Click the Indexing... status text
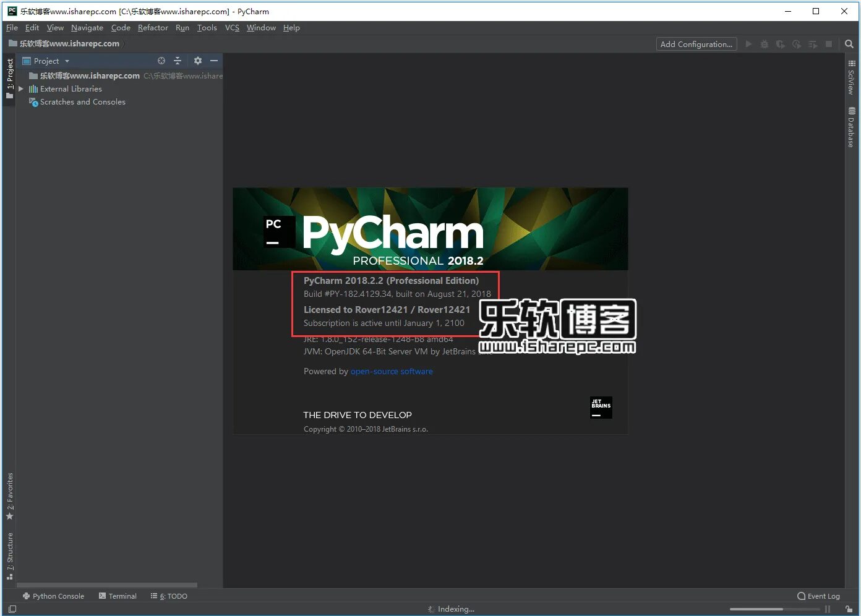Image resolution: width=861 pixels, height=616 pixels. tap(456, 609)
